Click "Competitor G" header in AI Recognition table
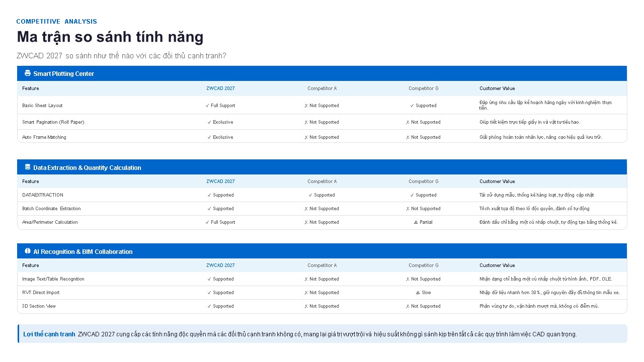Image resolution: width=644 pixels, height=362 pixels. [424, 265]
